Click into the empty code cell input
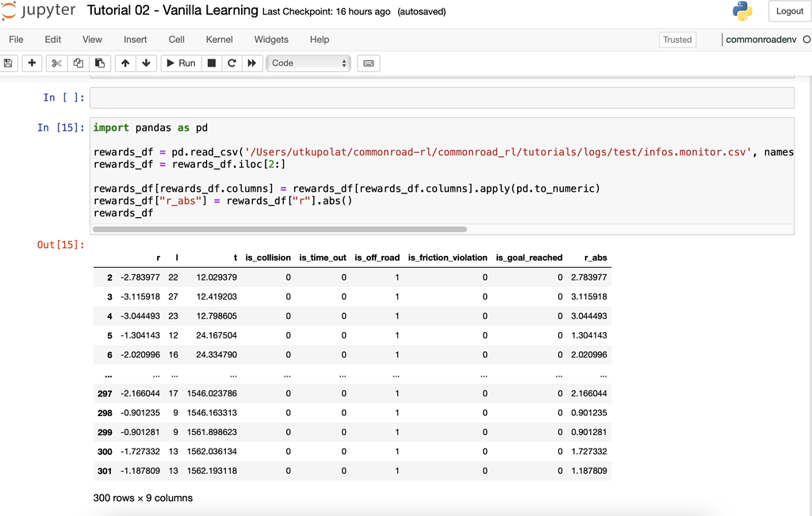This screenshot has width=812, height=516. [442, 97]
